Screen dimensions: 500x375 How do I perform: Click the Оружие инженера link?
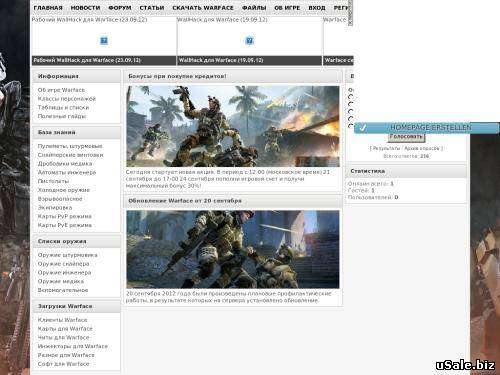64,272
